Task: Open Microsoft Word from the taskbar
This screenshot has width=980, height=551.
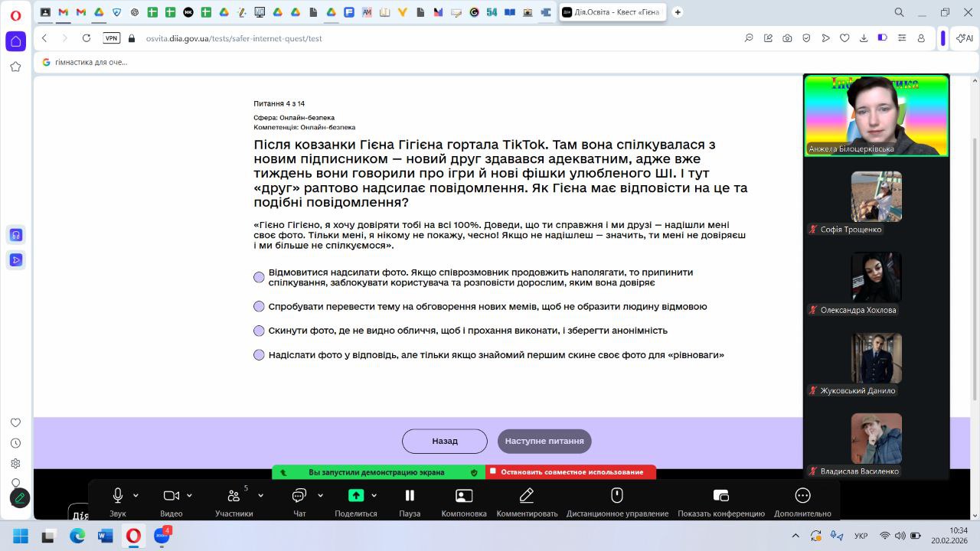Action: pos(106,536)
